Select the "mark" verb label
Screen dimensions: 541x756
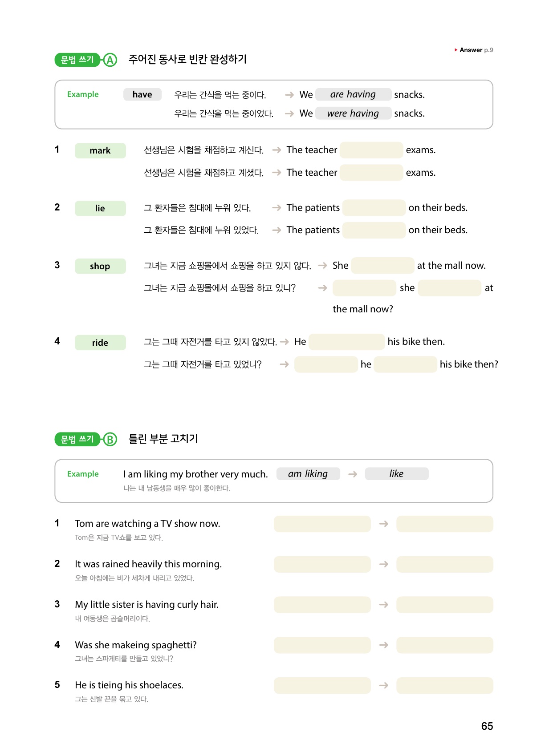click(x=100, y=150)
